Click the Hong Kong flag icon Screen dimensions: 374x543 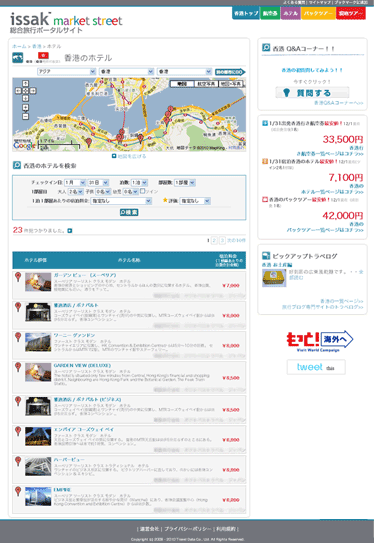43,56
